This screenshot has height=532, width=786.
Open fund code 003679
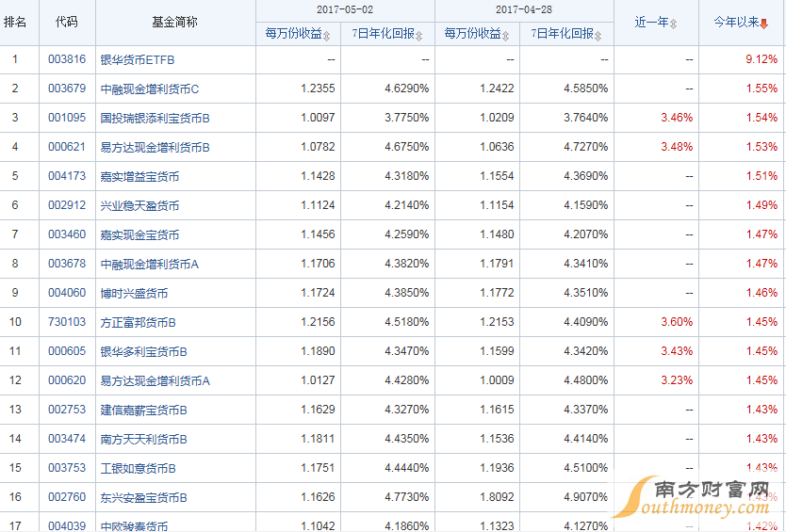tap(67, 89)
